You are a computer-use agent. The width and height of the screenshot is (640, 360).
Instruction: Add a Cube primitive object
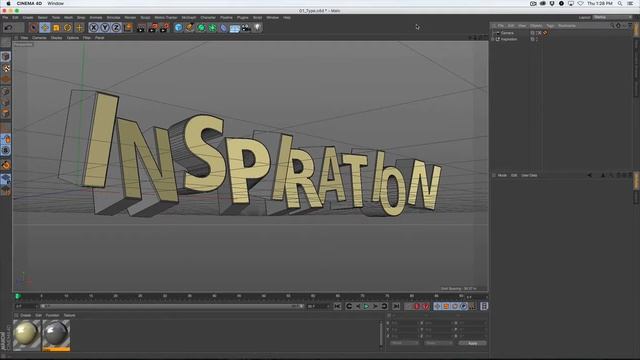point(178,28)
